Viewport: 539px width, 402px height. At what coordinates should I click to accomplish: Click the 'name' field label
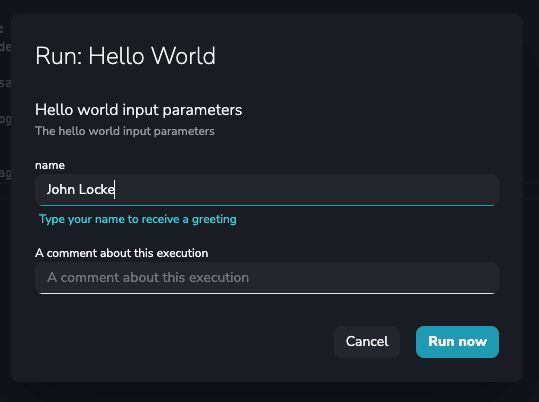point(50,165)
